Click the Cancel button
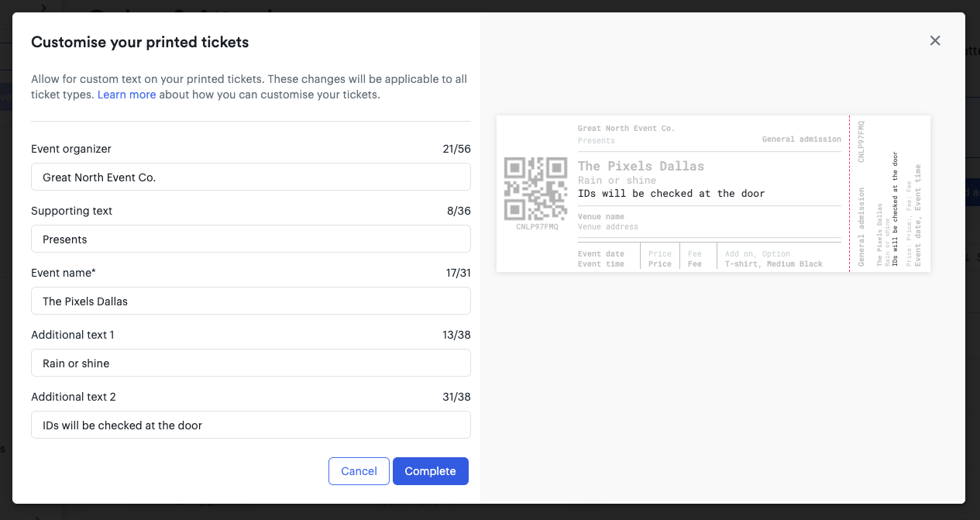Screen dimensions: 980x520 pos(359,471)
